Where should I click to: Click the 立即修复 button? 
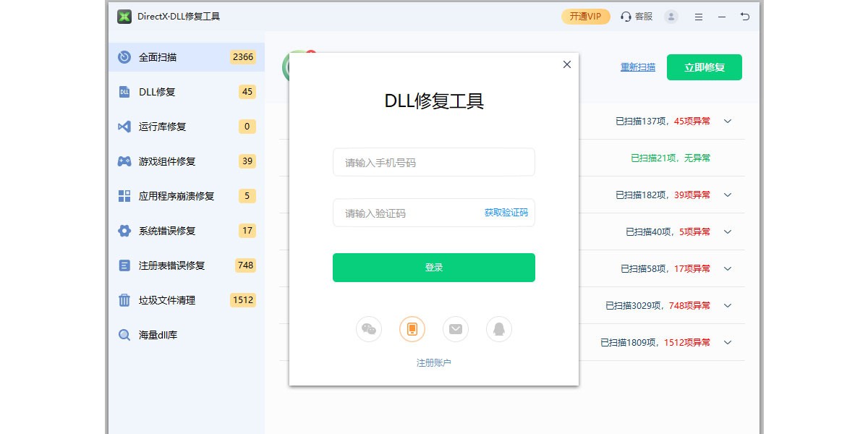pos(705,67)
